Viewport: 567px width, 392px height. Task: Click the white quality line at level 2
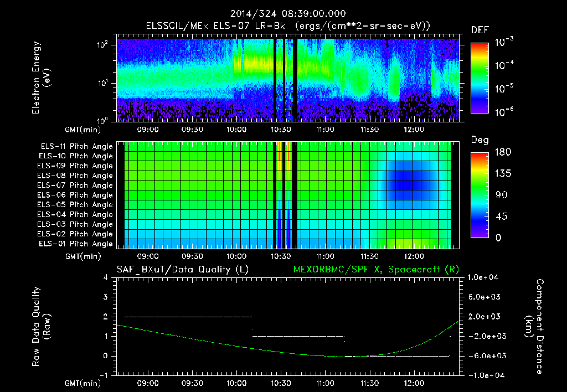pos(188,317)
